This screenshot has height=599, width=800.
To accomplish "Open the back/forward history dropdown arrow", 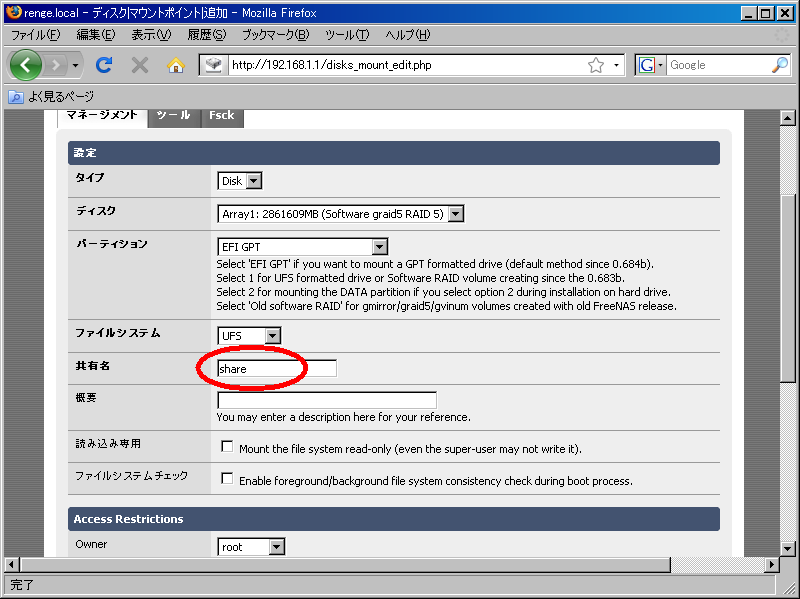I will (x=75, y=65).
